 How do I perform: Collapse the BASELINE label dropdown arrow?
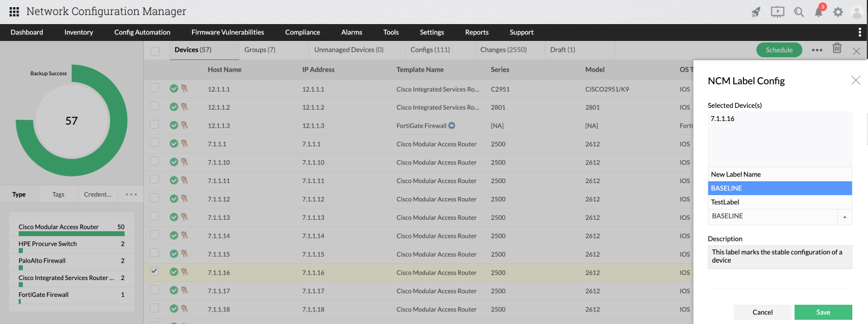(x=845, y=216)
